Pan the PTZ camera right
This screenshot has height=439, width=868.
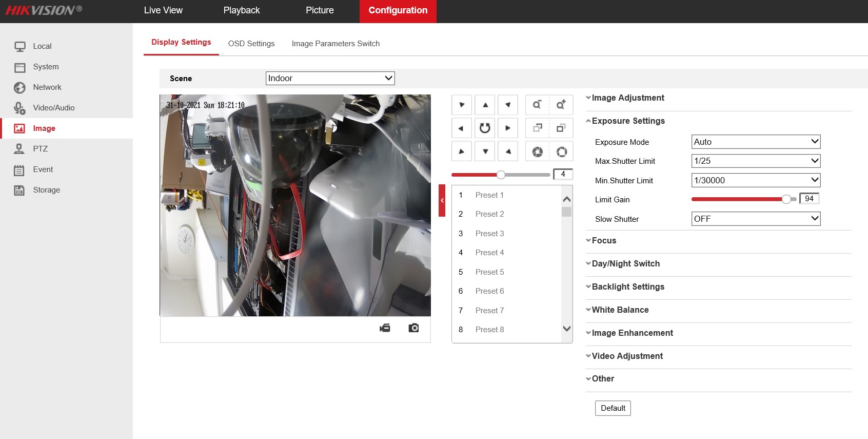[508, 128]
